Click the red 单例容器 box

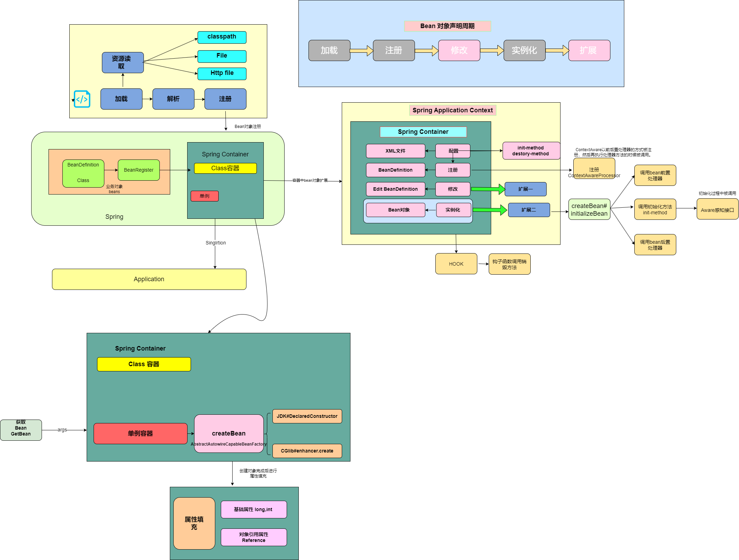coord(140,433)
